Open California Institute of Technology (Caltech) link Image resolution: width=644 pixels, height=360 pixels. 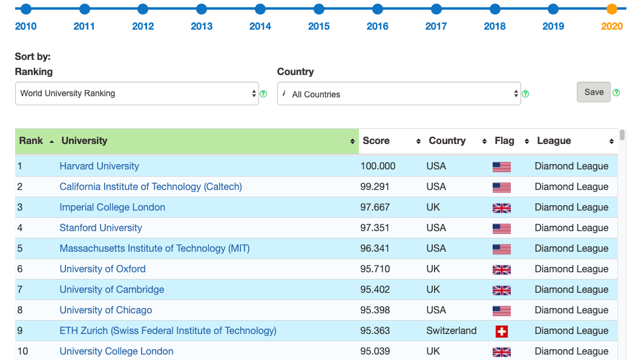click(151, 187)
